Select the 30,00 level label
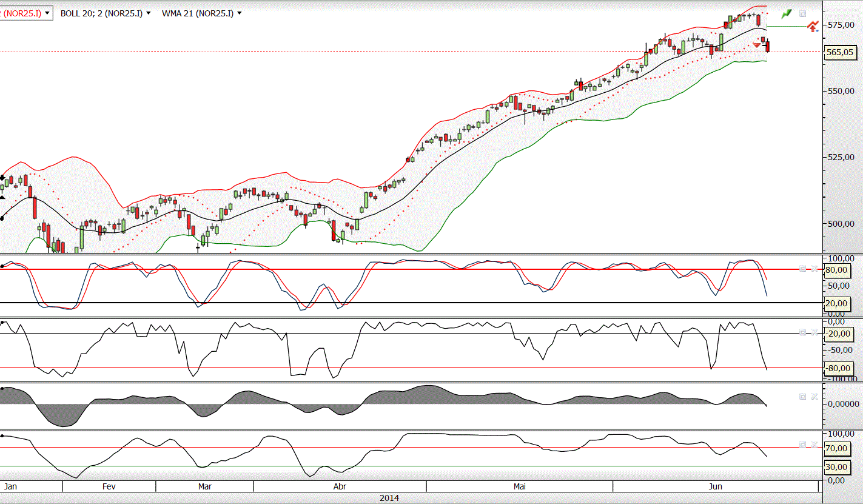863x504 pixels. point(839,467)
